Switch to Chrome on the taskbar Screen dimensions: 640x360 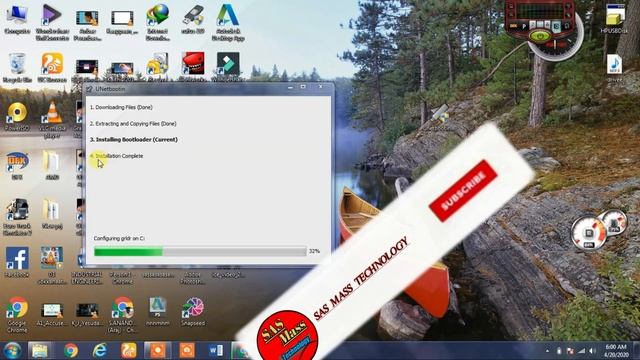(71, 350)
